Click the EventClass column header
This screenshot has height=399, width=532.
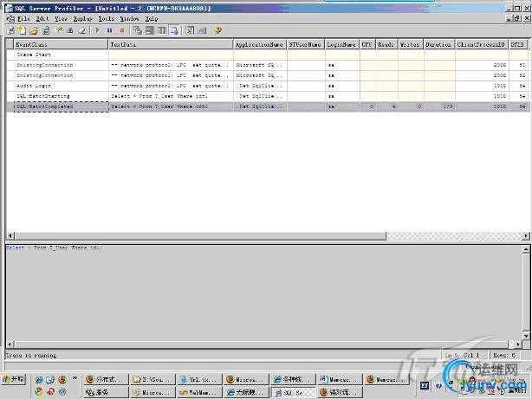[61, 44]
